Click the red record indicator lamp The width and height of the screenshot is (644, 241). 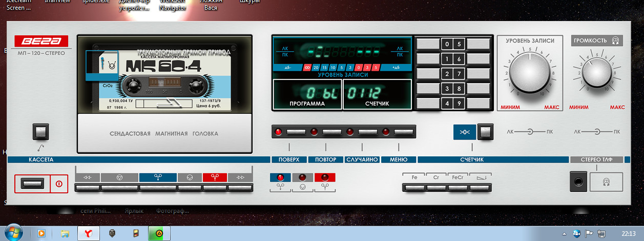click(325, 177)
